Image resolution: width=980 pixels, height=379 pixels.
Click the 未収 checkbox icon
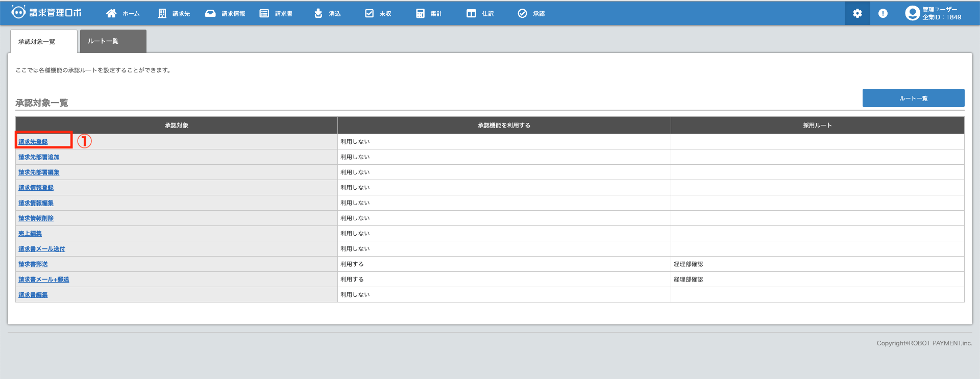click(369, 14)
